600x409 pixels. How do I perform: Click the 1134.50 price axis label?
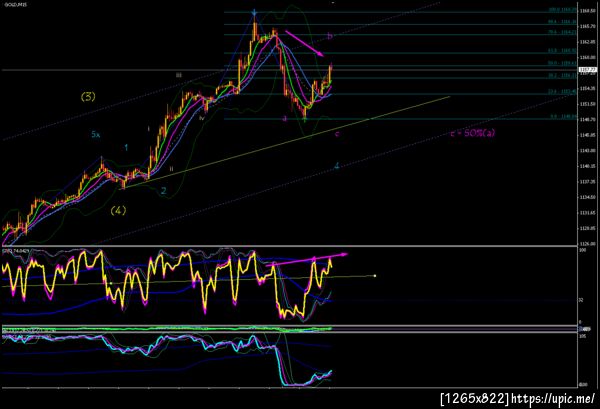coord(587,197)
